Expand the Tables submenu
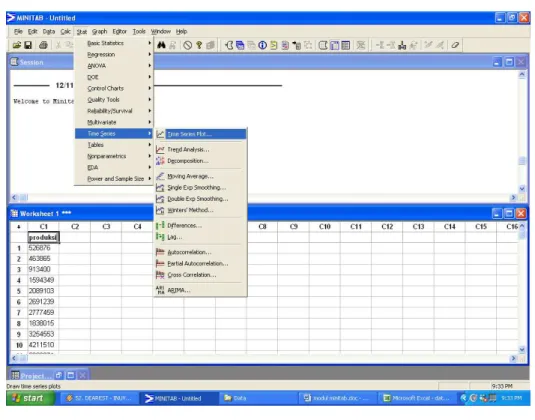Image resolution: width=535 pixels, height=420 pixels. (x=114, y=145)
